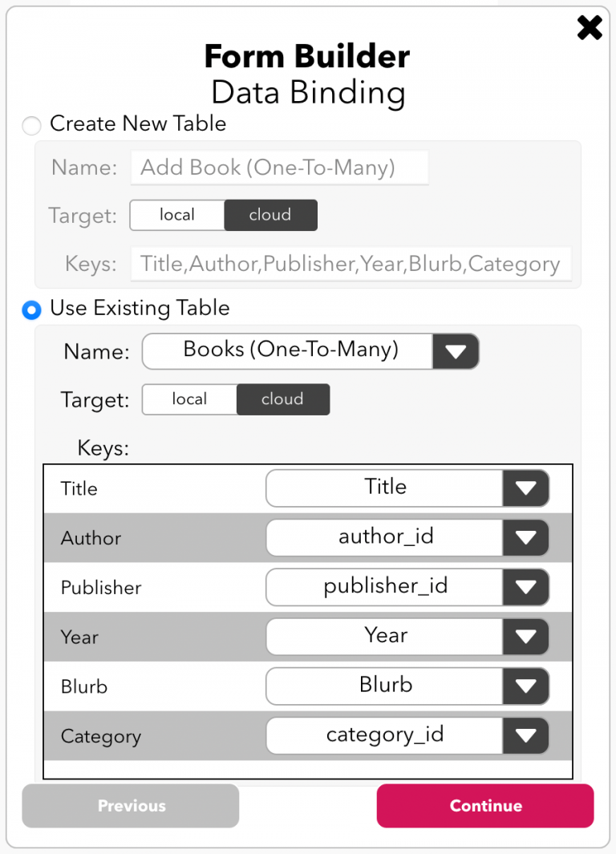
Task: Open the existing table Name dropdown
Action: coord(456,351)
